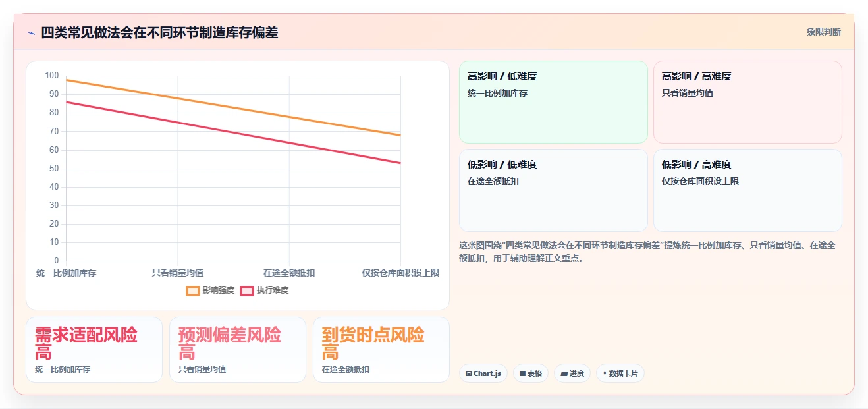Screen dimensions: 868x409
Task: Click the Chart.js chip's small icon
Action: tap(468, 373)
